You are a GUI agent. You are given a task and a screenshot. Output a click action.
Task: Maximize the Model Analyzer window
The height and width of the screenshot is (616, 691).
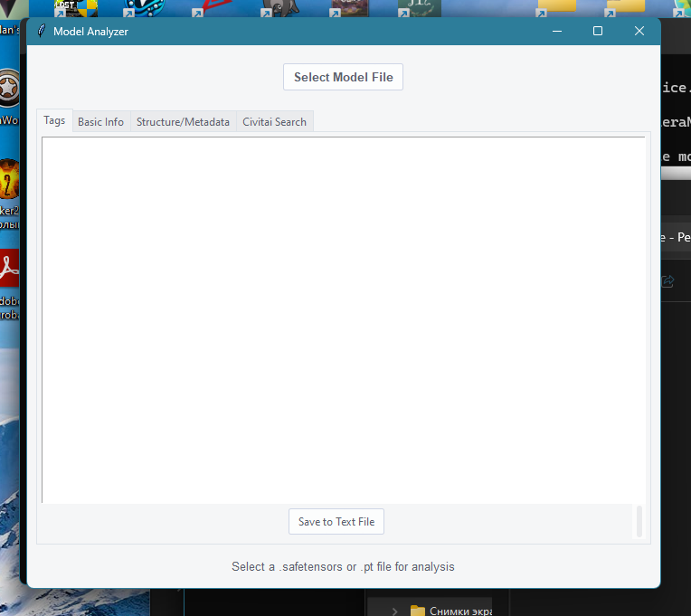point(598,32)
